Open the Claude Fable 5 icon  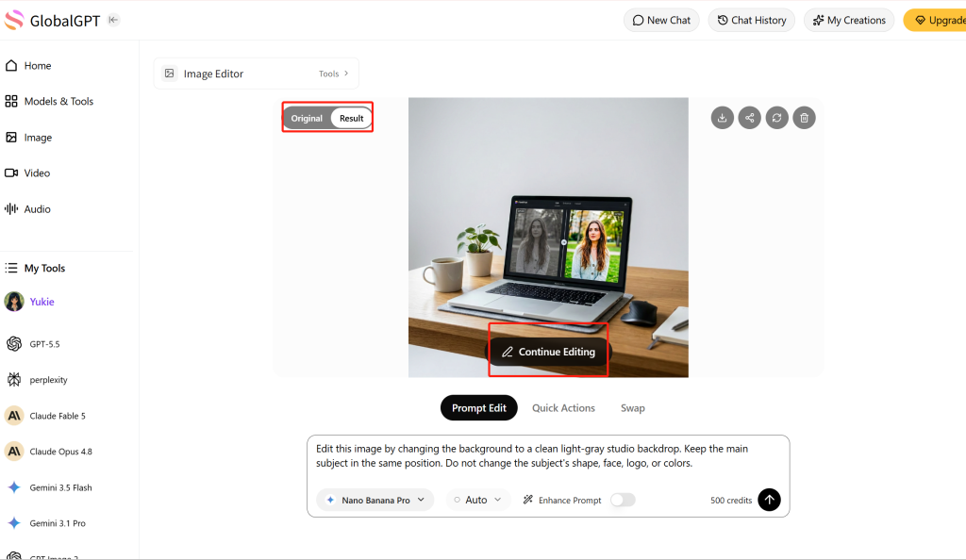click(x=14, y=416)
